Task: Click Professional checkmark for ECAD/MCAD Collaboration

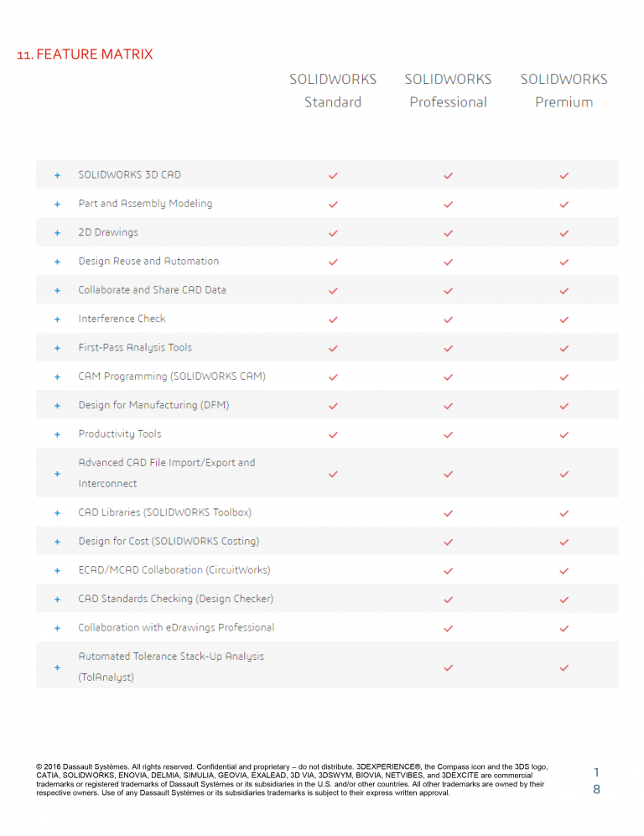Action: (449, 570)
